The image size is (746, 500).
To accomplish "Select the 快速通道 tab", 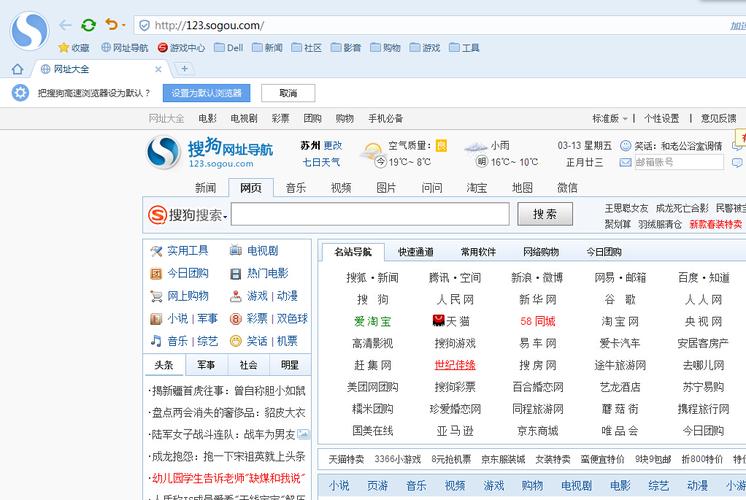I will point(415,252).
